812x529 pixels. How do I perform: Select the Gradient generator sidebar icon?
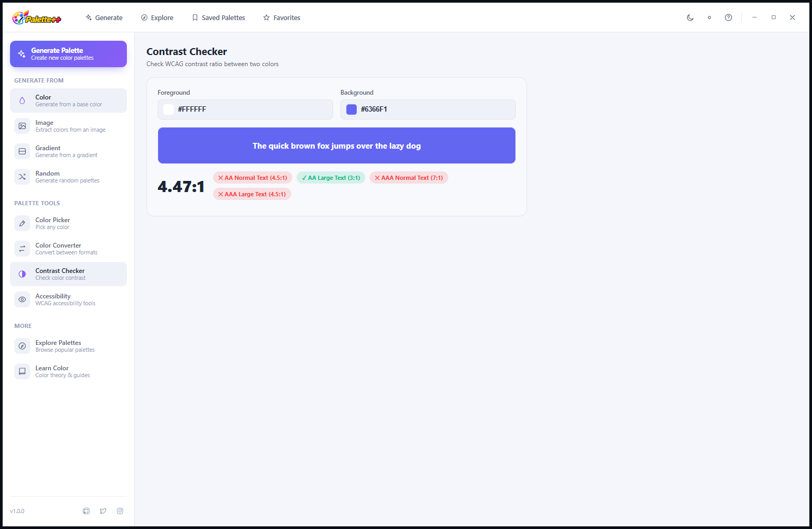click(x=22, y=151)
